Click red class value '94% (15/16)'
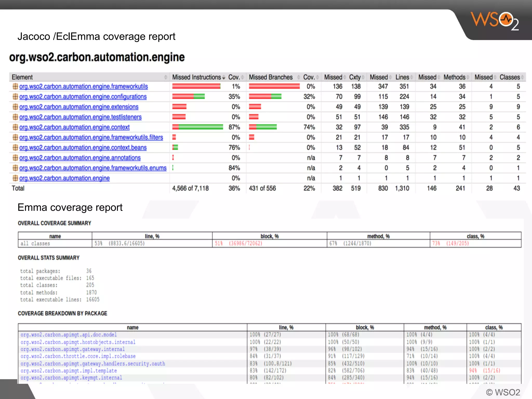Viewport: 532px width, 399px height. tap(484, 371)
